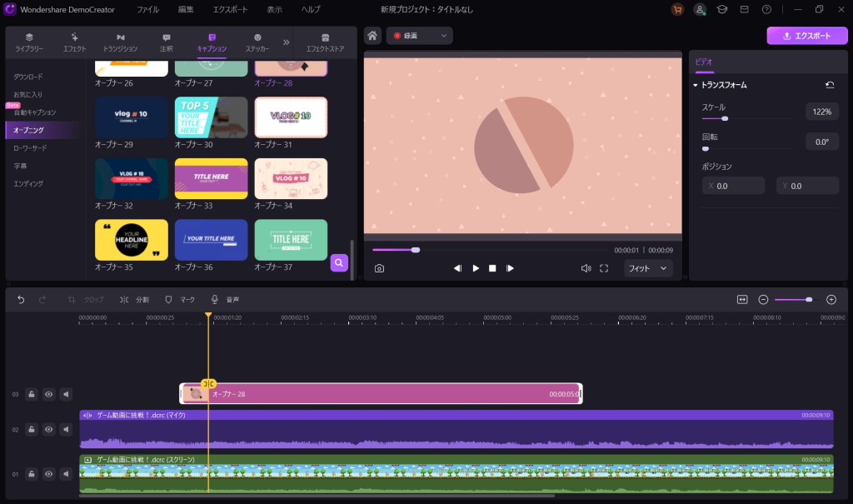Reset the transform settings
This screenshot has height=504, width=853.
pos(830,85)
